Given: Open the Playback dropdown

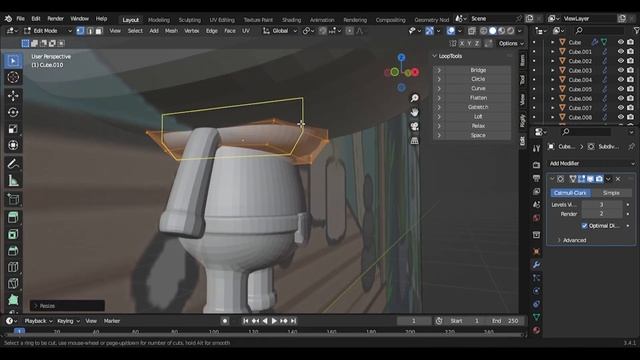Looking at the screenshot, I should coord(38,321).
